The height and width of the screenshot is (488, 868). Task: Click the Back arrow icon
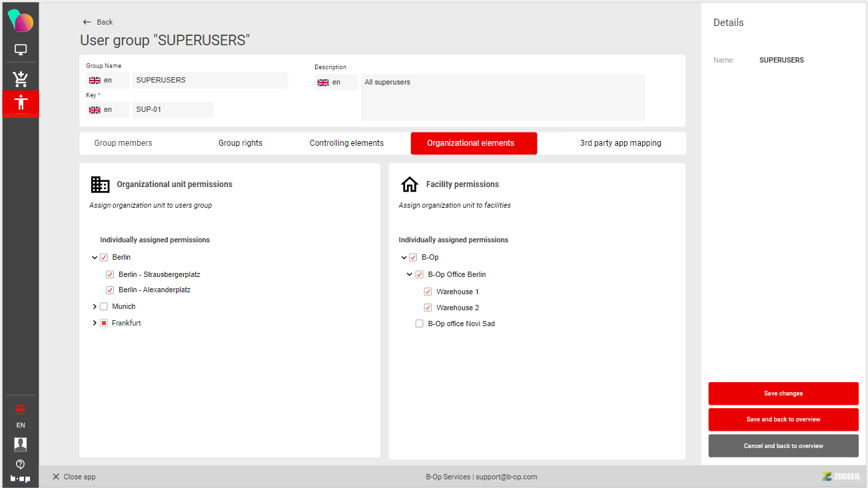pyautogui.click(x=87, y=22)
